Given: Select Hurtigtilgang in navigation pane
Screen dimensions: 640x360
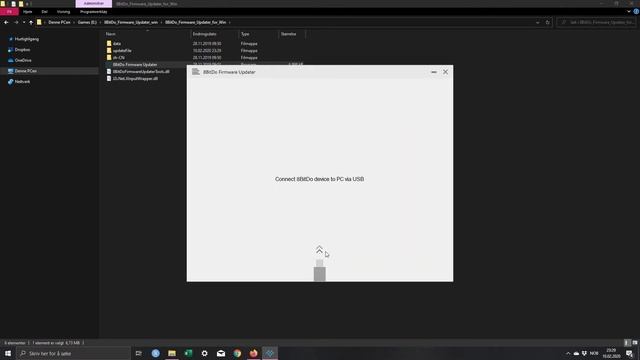Looking at the screenshot, I should 27,39.
